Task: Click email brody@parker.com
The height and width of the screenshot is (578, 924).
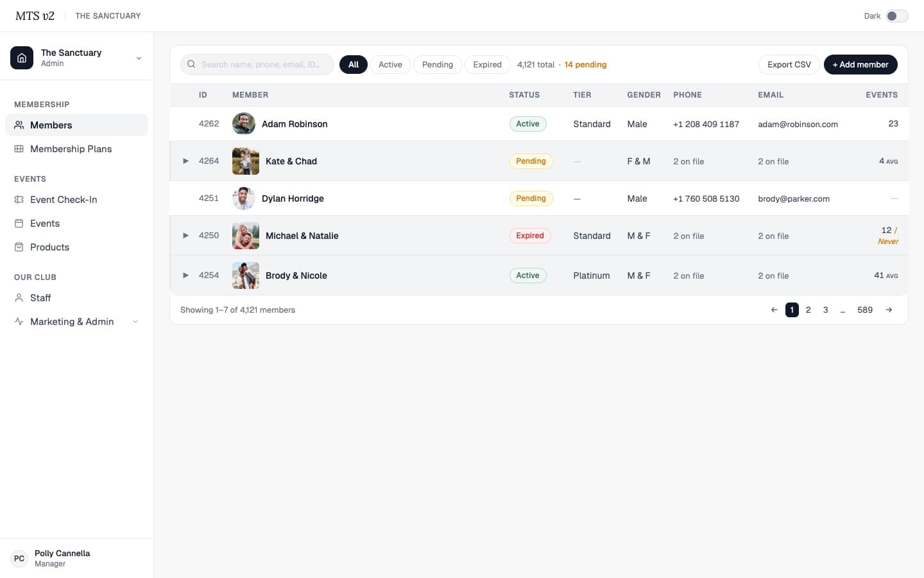Action: (x=794, y=199)
